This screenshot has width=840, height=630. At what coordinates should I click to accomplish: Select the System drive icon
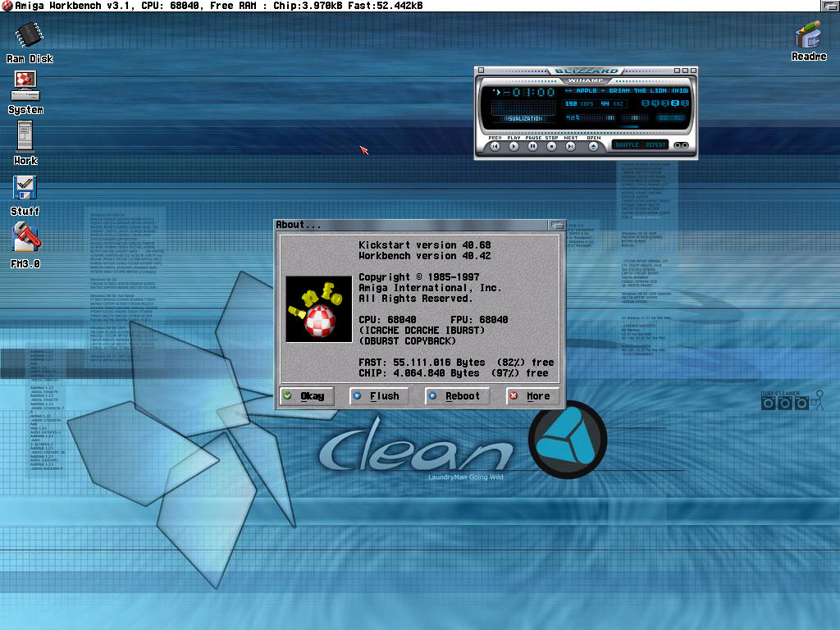pyautogui.click(x=25, y=94)
